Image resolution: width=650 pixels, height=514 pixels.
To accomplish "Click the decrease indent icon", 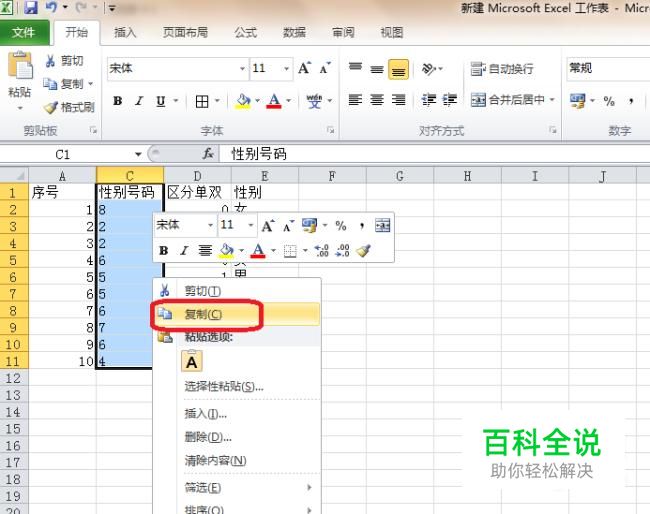I will (429, 100).
